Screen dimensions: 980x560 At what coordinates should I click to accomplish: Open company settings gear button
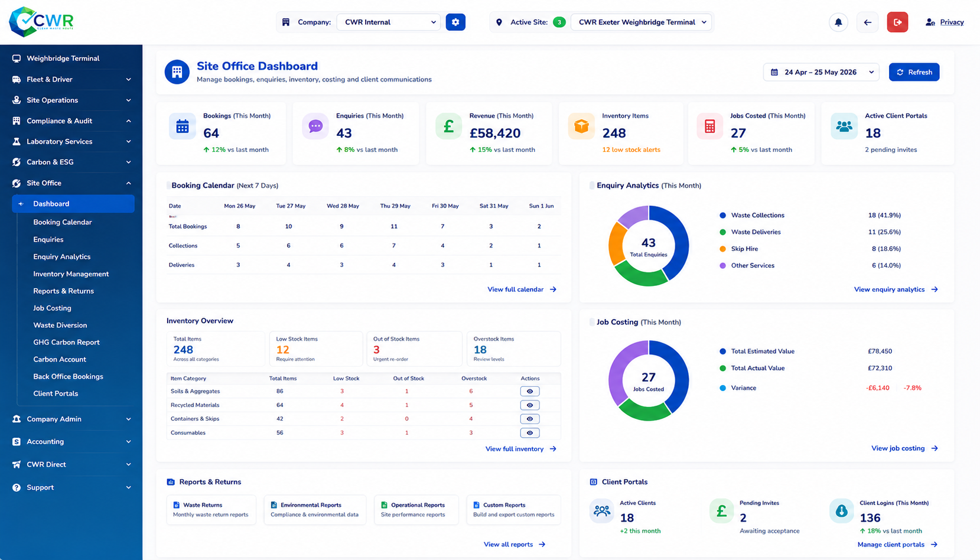(x=455, y=22)
